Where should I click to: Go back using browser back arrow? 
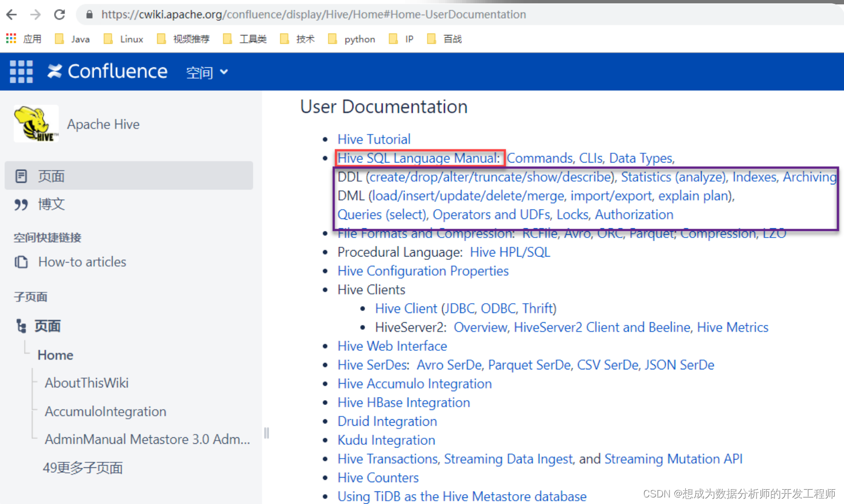(x=11, y=15)
